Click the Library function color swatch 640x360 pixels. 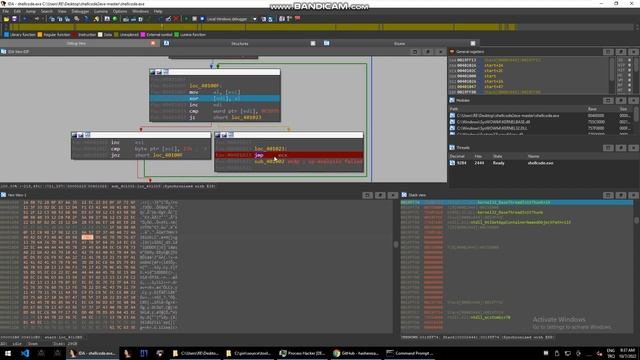click(6, 35)
